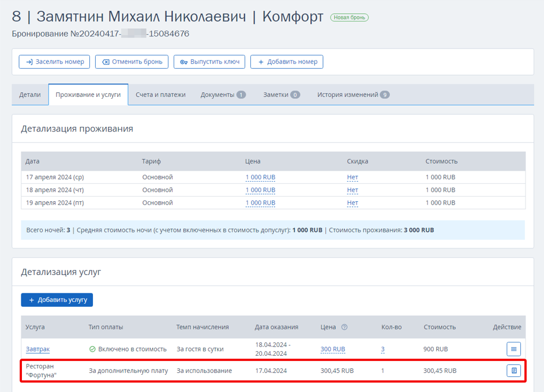Click the Темп начисления column header
This screenshot has width=544, height=392.
(x=202, y=327)
